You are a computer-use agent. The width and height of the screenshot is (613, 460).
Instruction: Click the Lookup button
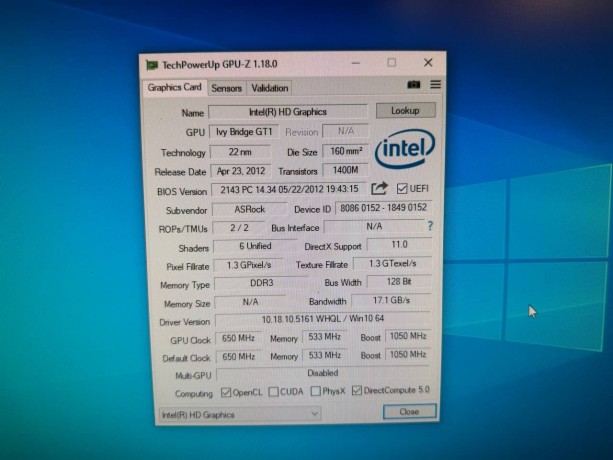tap(405, 111)
